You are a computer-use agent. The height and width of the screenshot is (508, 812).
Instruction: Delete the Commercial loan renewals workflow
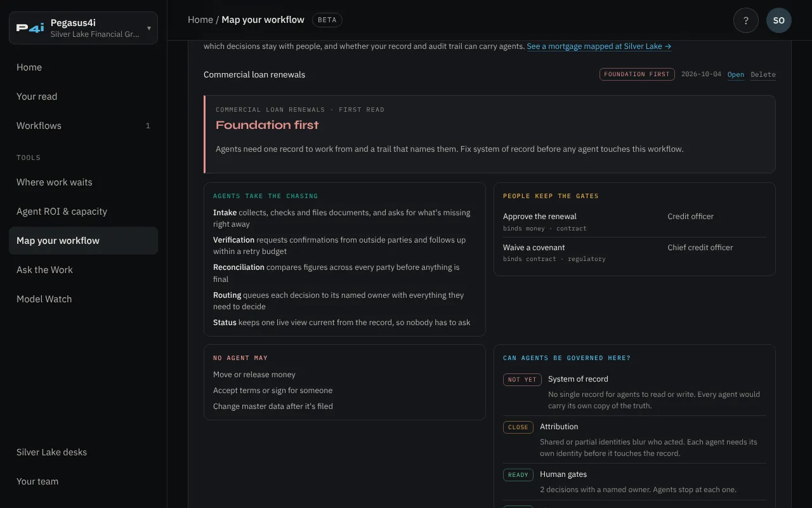click(763, 74)
